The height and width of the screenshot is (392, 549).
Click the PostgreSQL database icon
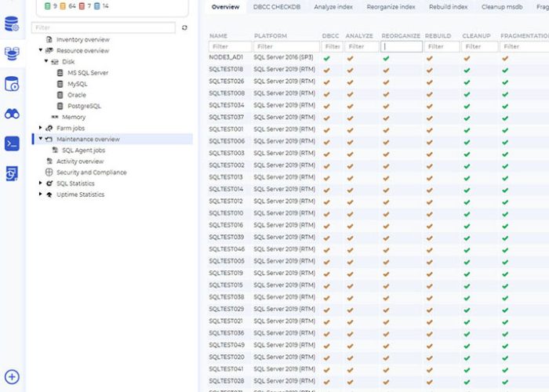(60, 106)
